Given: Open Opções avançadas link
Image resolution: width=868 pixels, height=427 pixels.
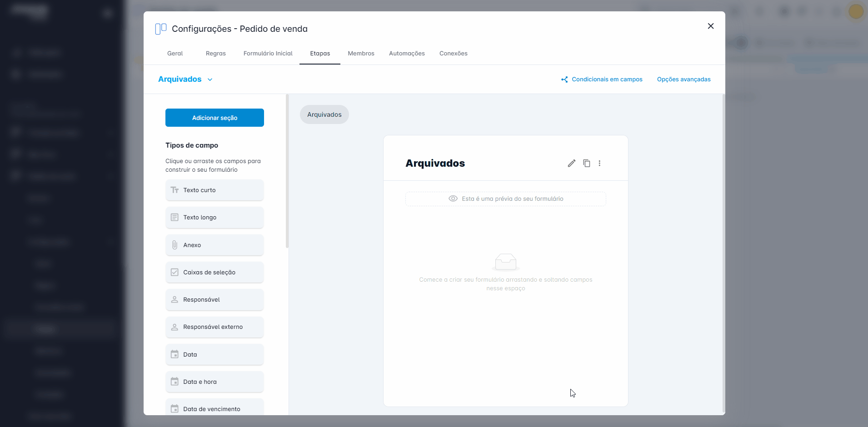Looking at the screenshot, I should 684,79.
